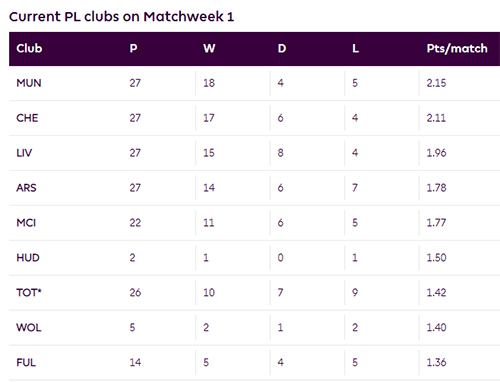Select Chelsea's 2.11 points value
The image size is (500, 382).
click(x=436, y=118)
